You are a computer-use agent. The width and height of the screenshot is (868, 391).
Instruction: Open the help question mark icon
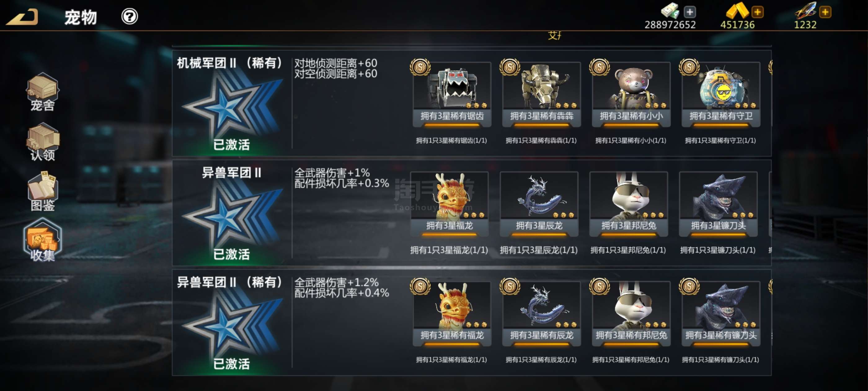coord(129,16)
